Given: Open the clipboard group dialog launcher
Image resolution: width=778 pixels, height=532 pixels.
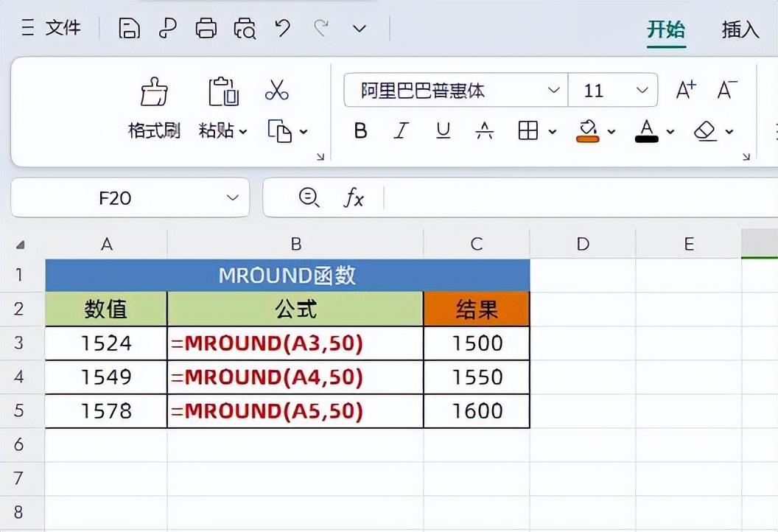Looking at the screenshot, I should 320,157.
